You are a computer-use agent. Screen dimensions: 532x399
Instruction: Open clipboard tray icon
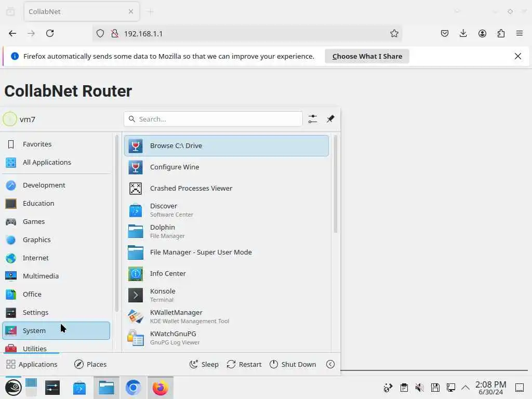point(404,388)
